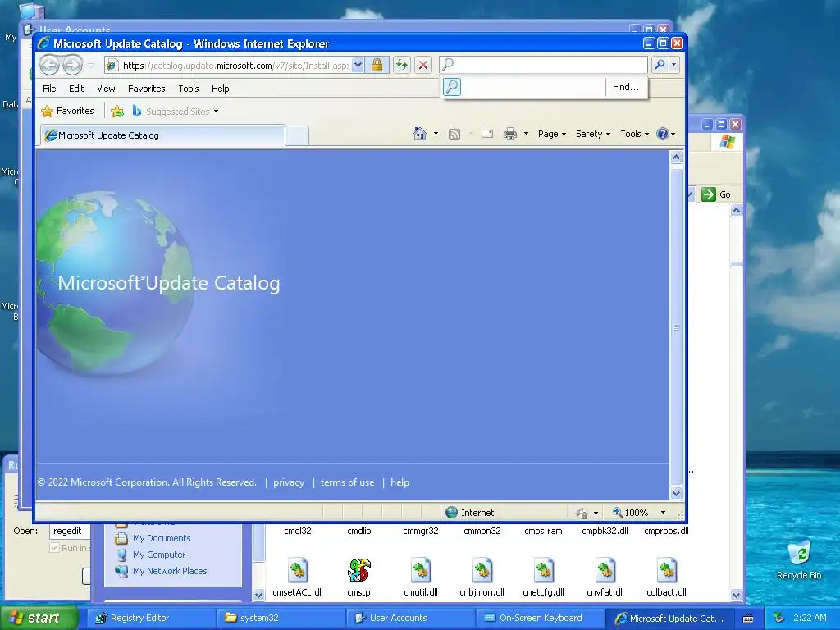Click the Internet security zone indicator

[470, 513]
